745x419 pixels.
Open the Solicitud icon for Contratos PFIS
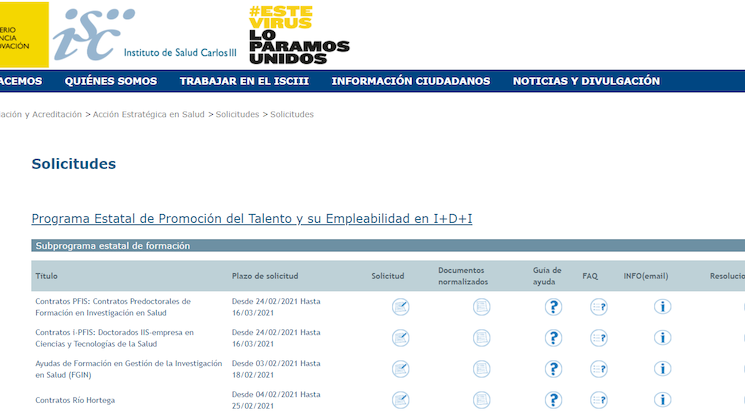point(401,307)
